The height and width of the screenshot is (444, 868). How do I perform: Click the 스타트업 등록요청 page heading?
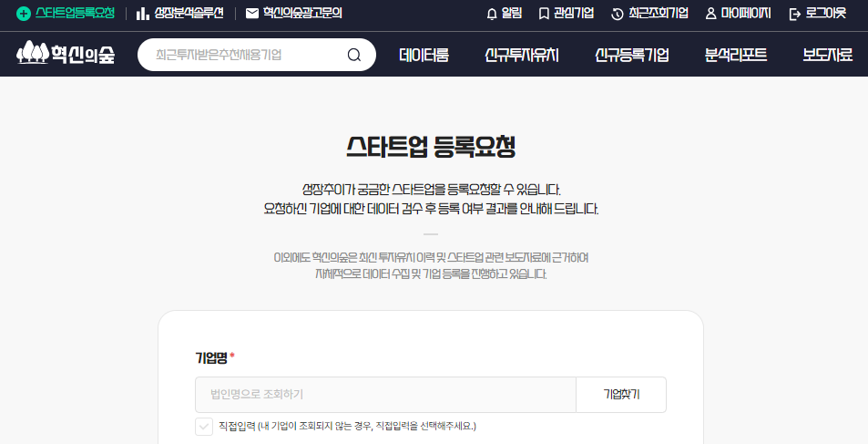(x=431, y=147)
